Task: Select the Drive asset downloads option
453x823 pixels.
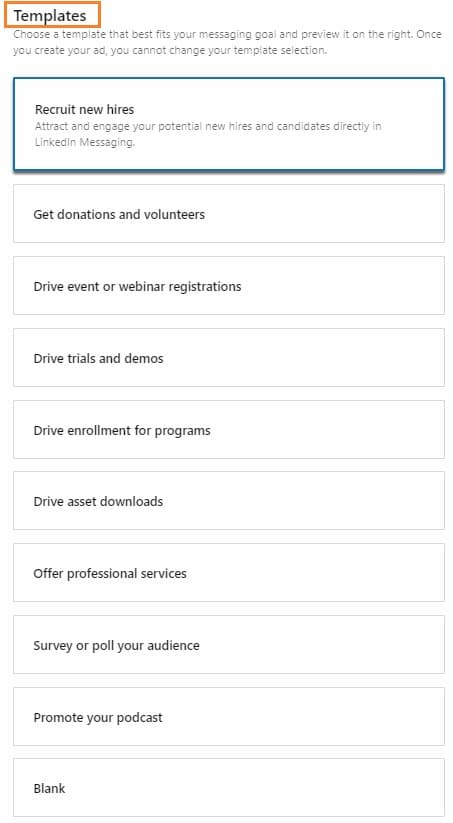Action: tap(229, 501)
